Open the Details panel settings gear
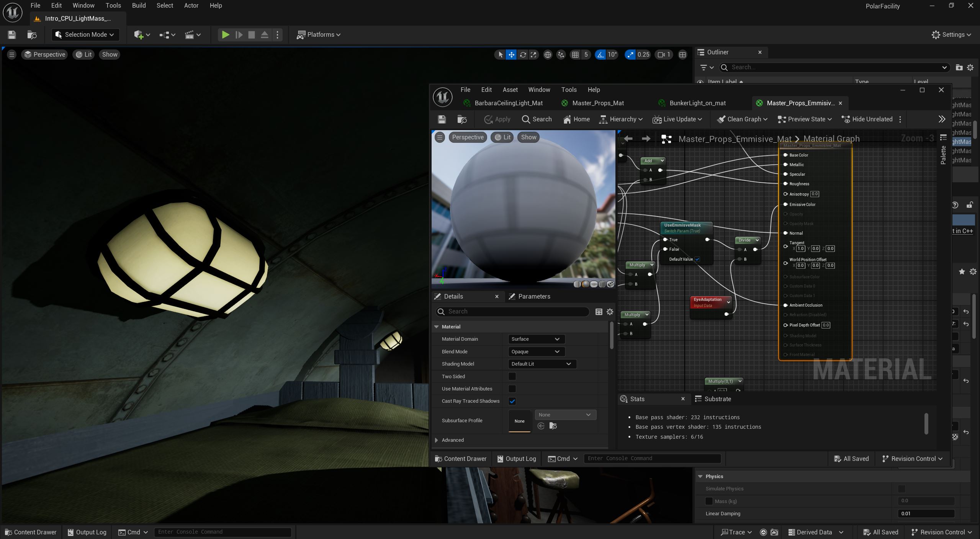The width and height of the screenshot is (980, 539). click(x=610, y=312)
